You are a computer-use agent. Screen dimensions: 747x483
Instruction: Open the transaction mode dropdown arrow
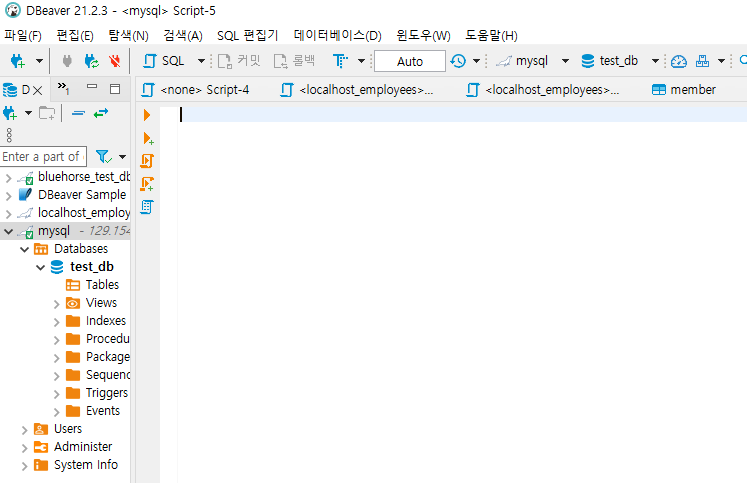361,61
